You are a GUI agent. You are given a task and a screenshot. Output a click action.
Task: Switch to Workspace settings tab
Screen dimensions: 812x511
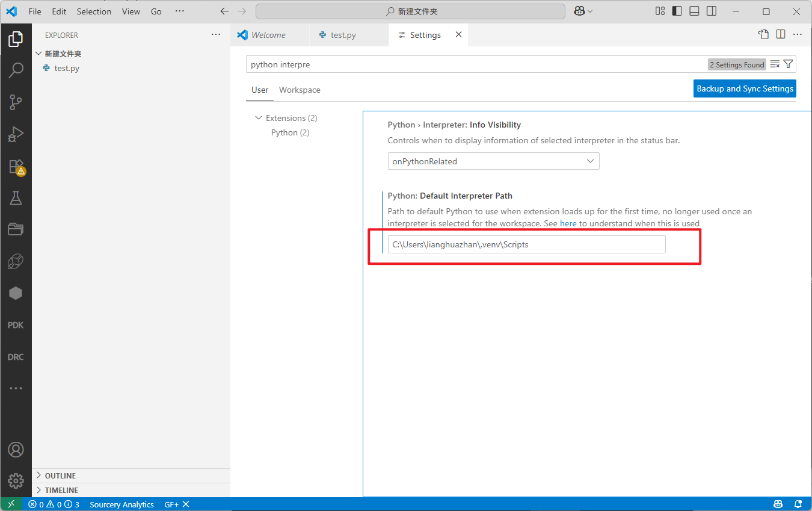300,90
